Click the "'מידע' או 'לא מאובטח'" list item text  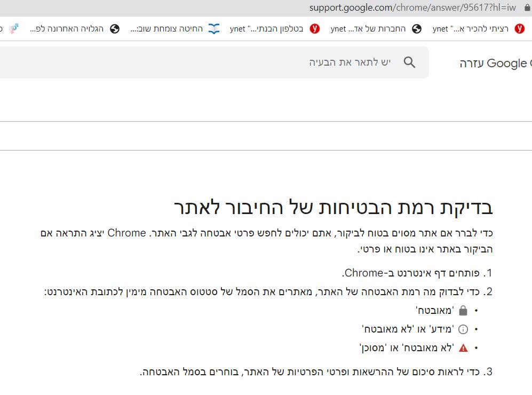coord(408,329)
